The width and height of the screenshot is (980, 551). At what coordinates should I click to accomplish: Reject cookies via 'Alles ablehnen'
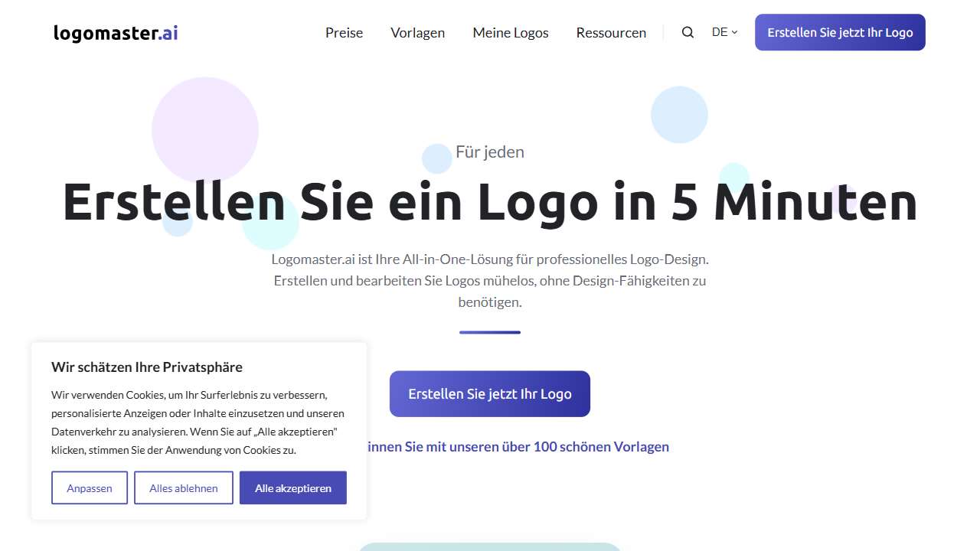(183, 487)
